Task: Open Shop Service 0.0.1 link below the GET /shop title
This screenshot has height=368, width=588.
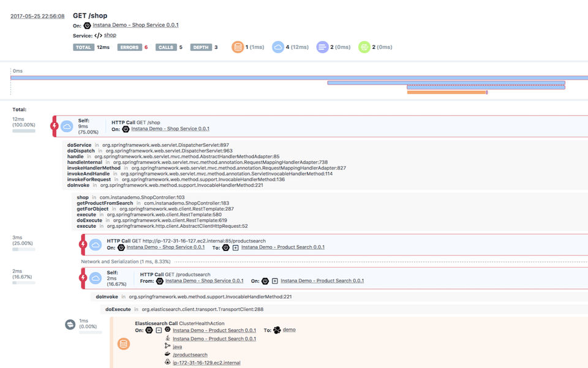Action: [x=135, y=24]
